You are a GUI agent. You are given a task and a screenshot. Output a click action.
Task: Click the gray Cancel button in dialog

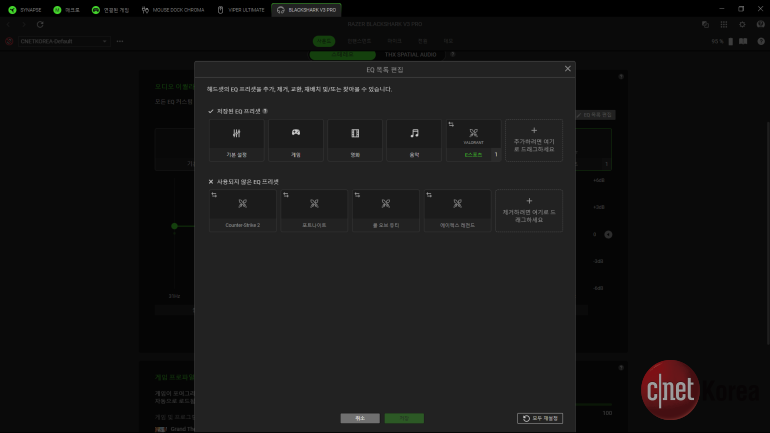tap(360, 418)
